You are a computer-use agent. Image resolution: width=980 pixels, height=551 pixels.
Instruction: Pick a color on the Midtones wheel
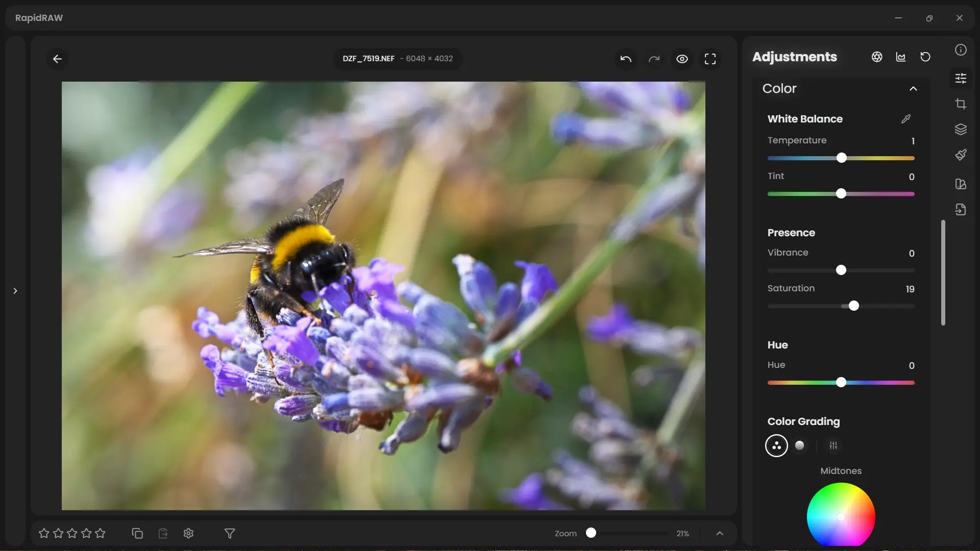pyautogui.click(x=841, y=515)
